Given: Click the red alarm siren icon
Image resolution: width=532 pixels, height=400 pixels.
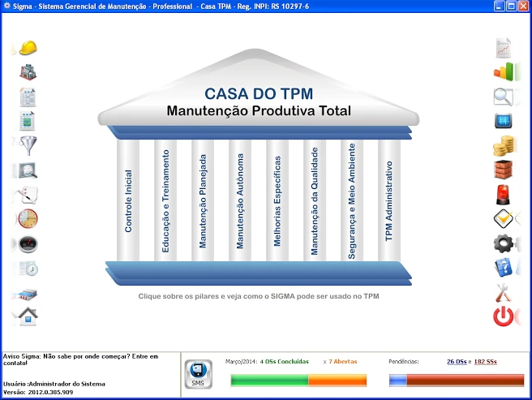Looking at the screenshot, I should pyautogui.click(x=503, y=195).
